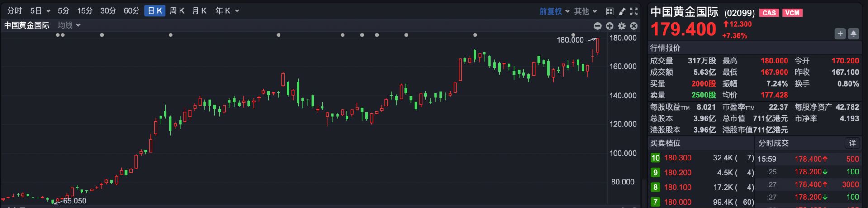
Task: Switch to 5分 chart interval
Action: (x=63, y=10)
